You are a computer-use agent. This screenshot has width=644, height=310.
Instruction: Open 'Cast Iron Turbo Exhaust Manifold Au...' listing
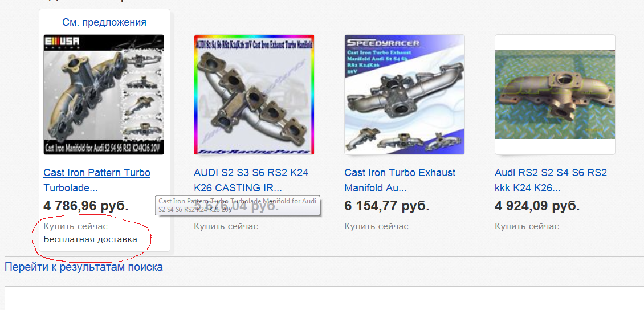tap(400, 181)
